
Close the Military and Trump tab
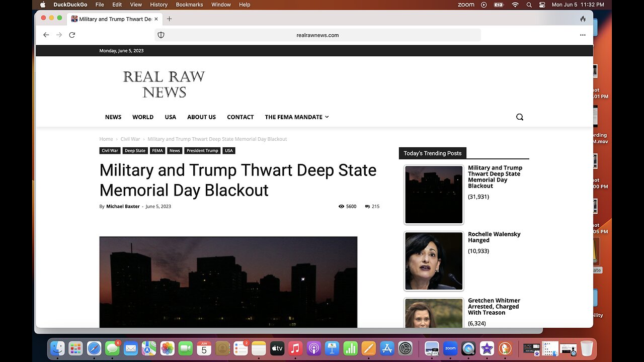(156, 19)
